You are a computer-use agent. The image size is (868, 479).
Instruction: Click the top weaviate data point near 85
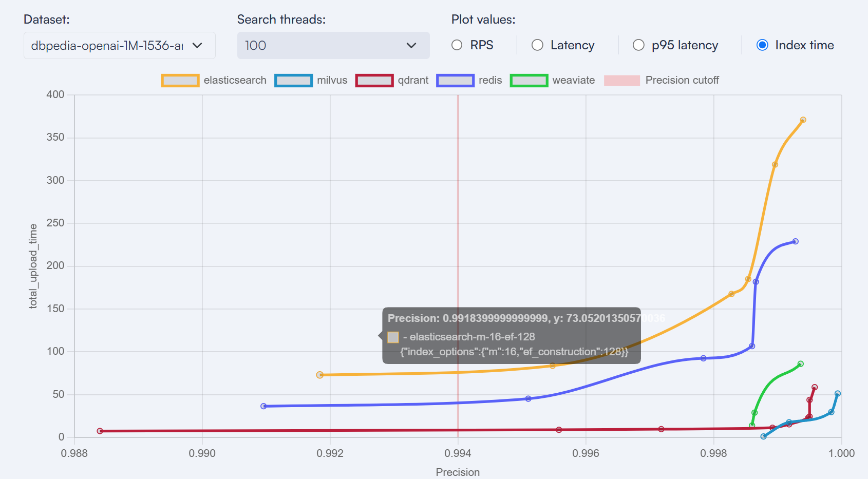801,364
